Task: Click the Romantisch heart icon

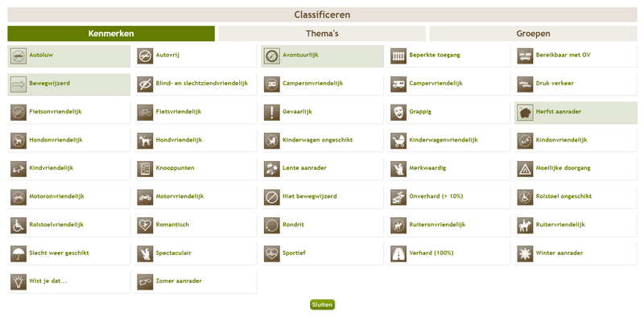Action: 145,225
